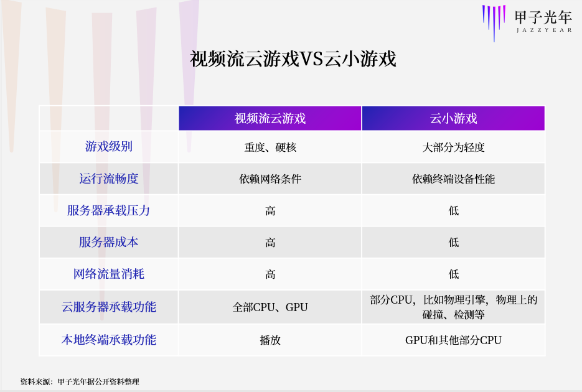Select the 云小游戏 column header
Viewport: 582px width, 392px height.
click(x=453, y=118)
